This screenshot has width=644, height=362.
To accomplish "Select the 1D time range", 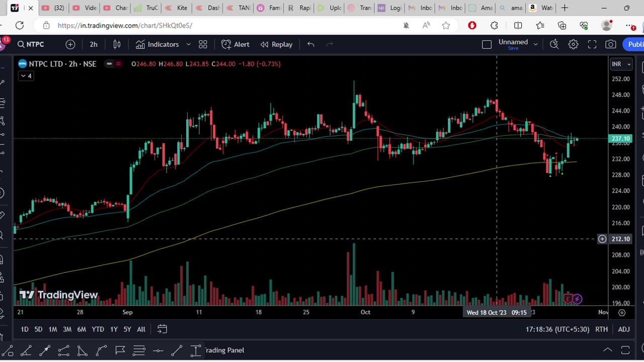I will point(24,329).
